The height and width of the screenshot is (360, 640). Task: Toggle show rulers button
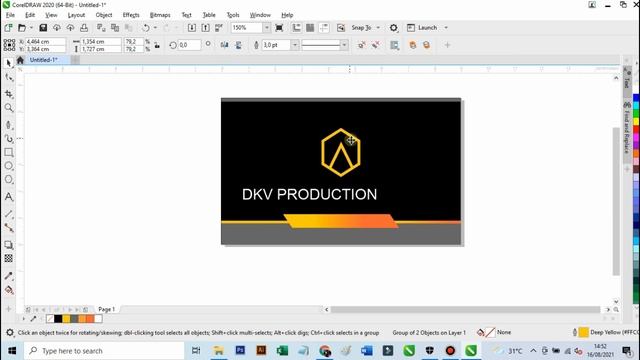pyautogui.click(x=296, y=28)
